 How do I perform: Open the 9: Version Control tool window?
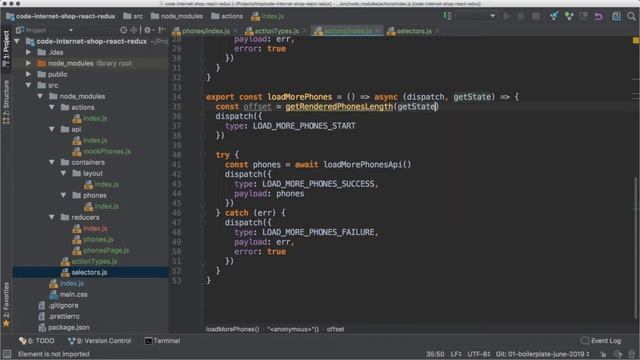[100, 340]
